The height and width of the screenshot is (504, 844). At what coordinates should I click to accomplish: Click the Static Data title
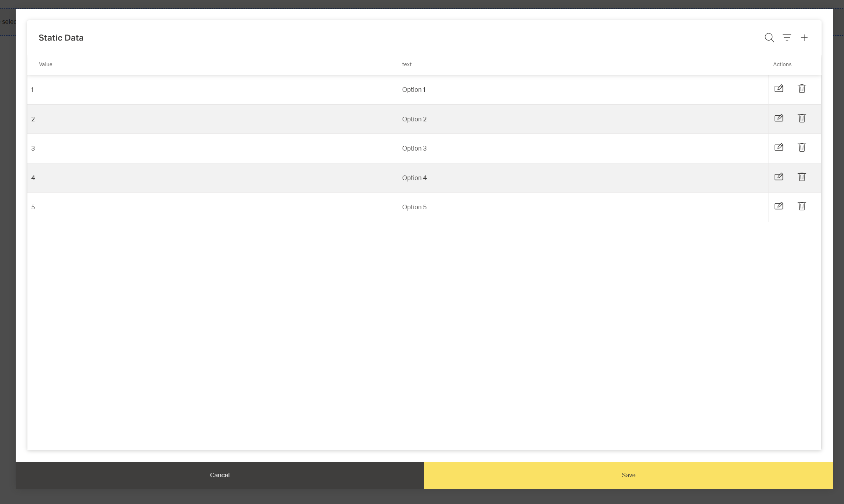click(x=61, y=37)
